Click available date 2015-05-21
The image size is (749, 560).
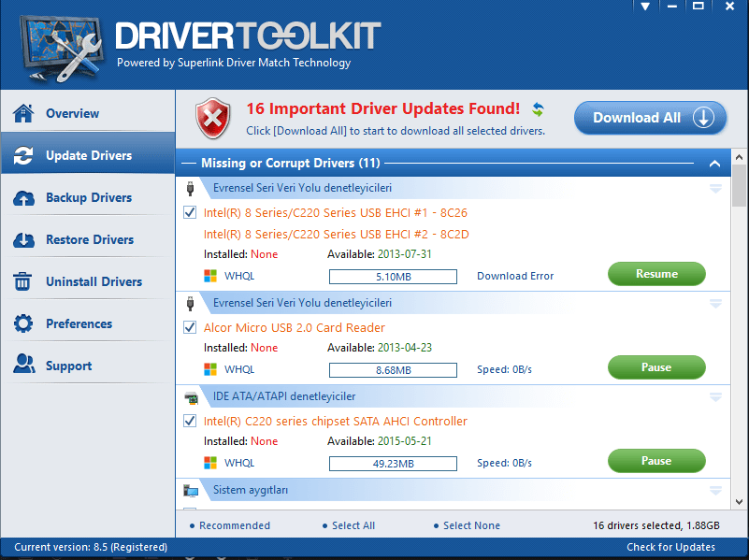pyautogui.click(x=405, y=441)
